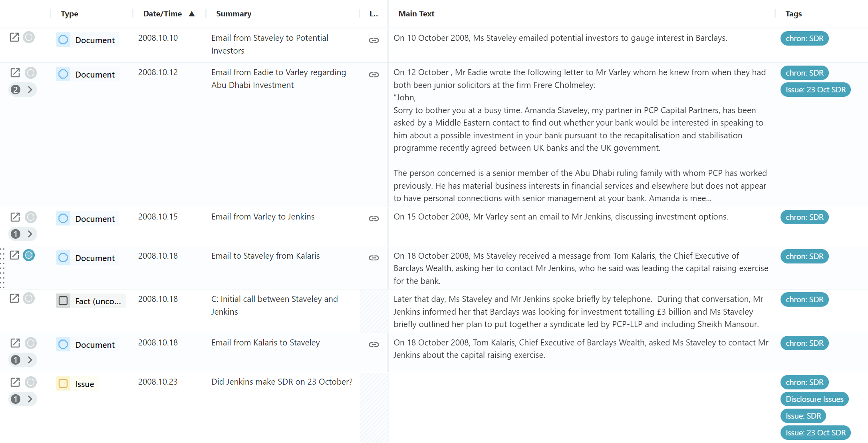Image resolution: width=868 pixels, height=443 pixels.
Task: Click link icon for Email to Staveley from Kalaris
Action: (374, 258)
